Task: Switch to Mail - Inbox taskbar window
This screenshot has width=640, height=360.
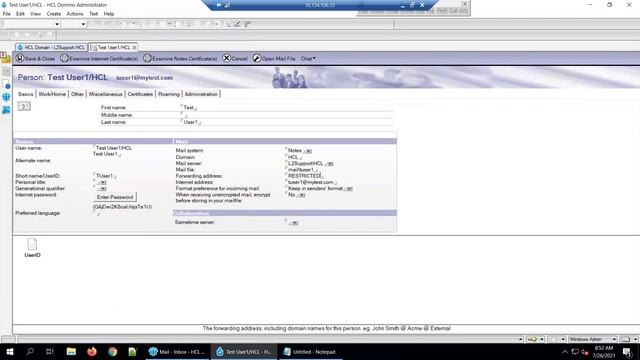Action: (177, 351)
